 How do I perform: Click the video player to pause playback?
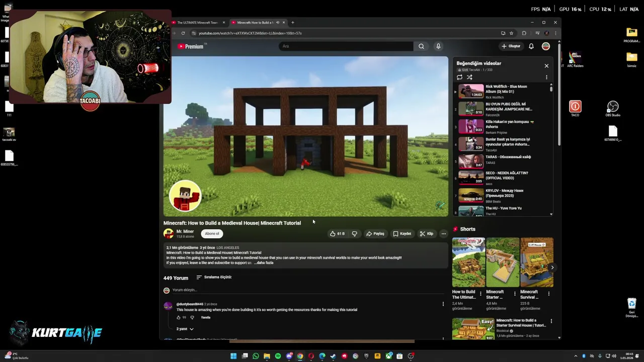(x=305, y=136)
